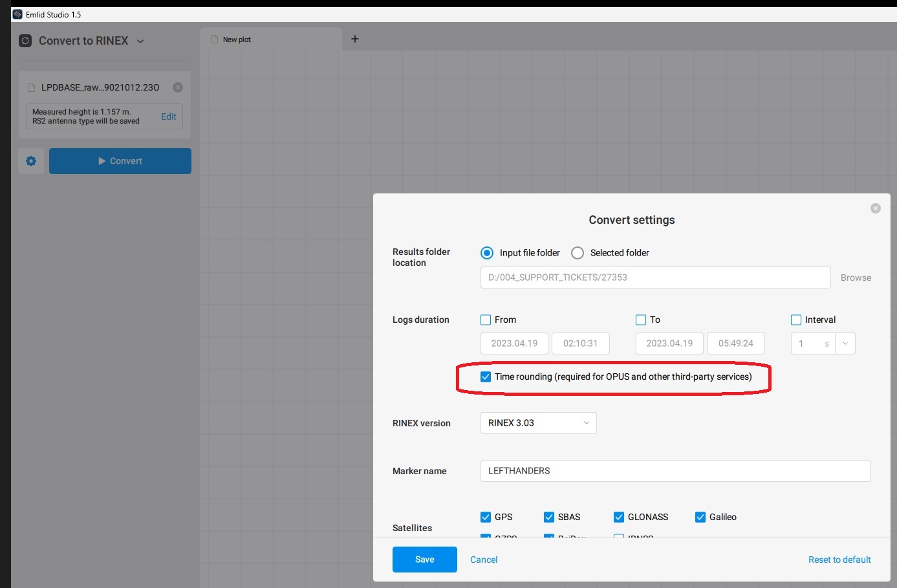
Task: Open the interval unit dropdown arrow
Action: tap(845, 343)
